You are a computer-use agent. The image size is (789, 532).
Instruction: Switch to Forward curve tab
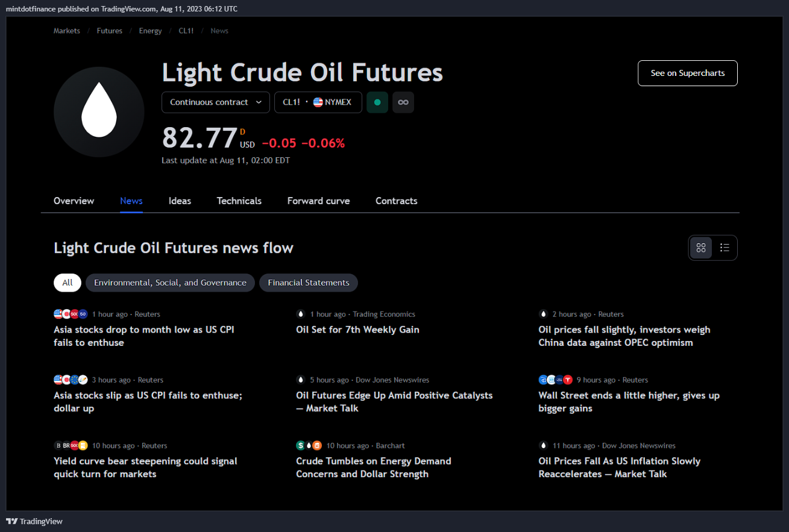coord(318,201)
